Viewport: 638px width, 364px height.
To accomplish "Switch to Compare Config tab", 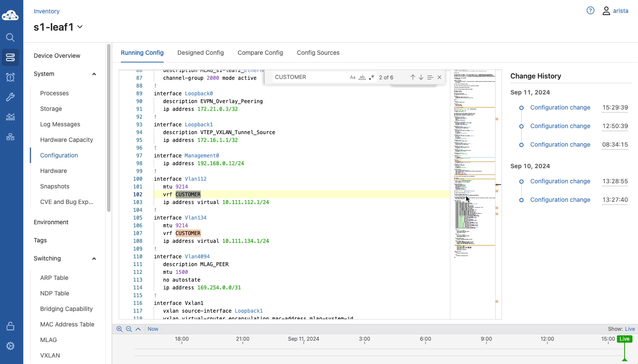I will pyautogui.click(x=260, y=53).
